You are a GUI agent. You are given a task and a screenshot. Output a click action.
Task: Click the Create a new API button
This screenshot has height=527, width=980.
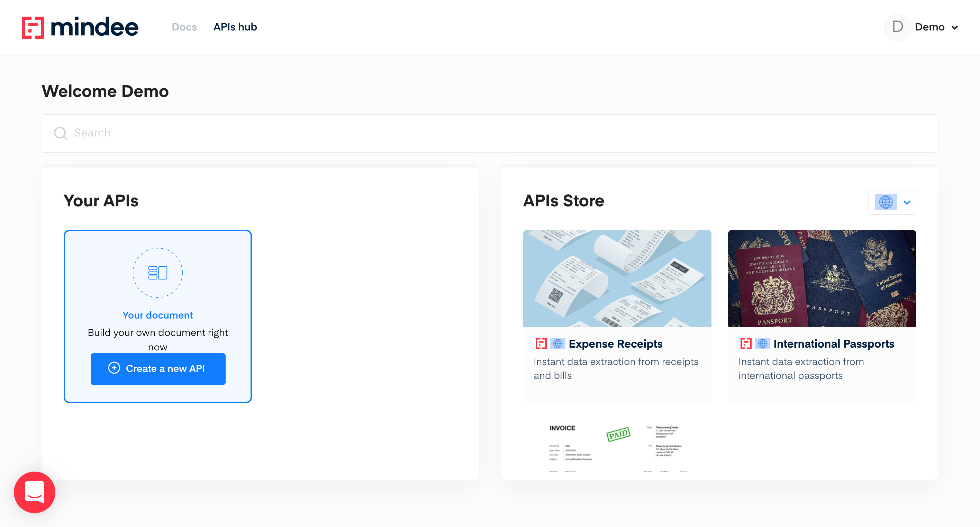(x=158, y=369)
